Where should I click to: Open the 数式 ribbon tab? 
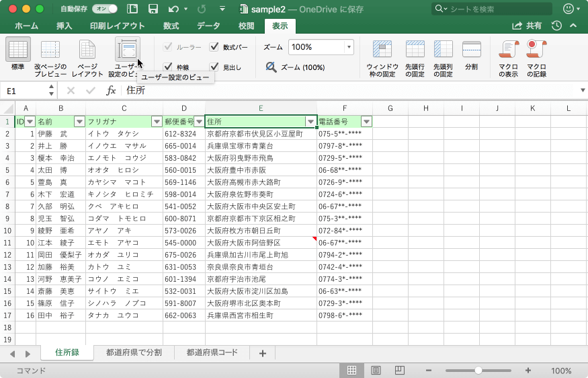pyautogui.click(x=171, y=26)
